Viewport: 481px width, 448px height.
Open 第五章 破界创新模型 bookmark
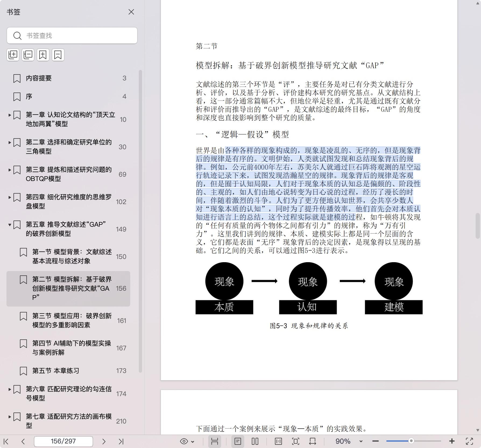pyautogui.click(x=68, y=229)
